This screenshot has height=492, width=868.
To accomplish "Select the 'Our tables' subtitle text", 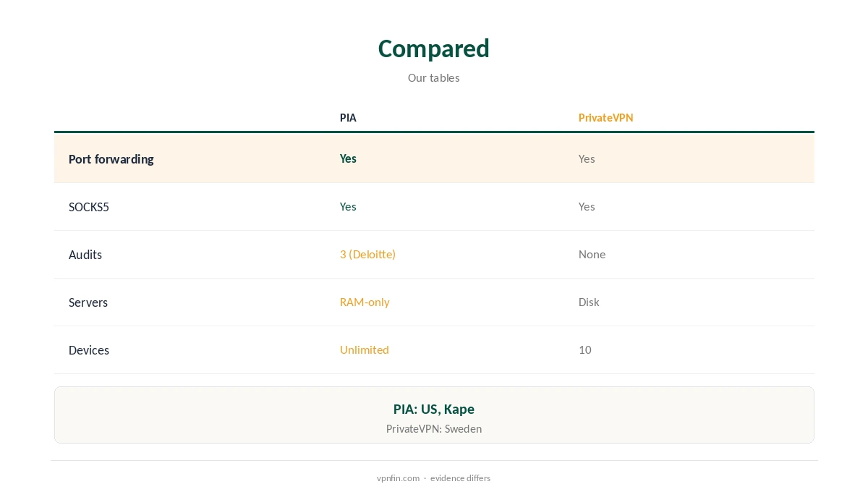I will pyautogui.click(x=433, y=77).
